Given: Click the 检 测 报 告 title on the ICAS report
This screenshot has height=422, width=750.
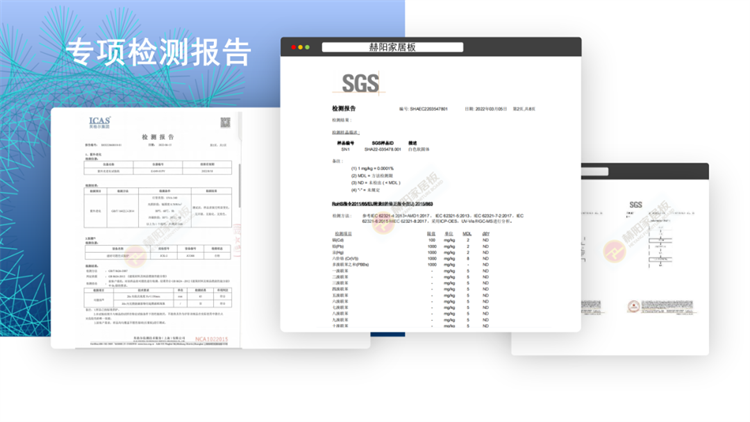Looking at the screenshot, I should click(158, 137).
